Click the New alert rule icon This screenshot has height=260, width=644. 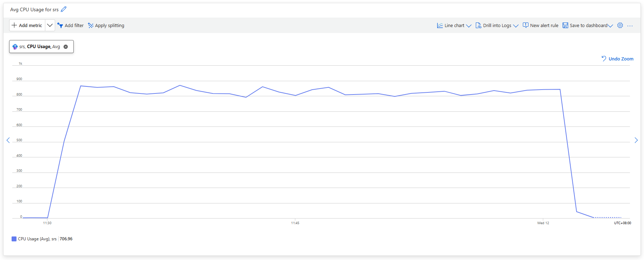[x=526, y=25]
